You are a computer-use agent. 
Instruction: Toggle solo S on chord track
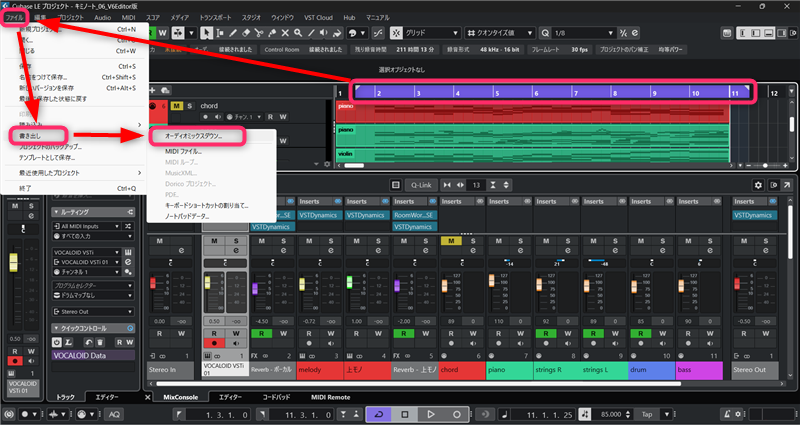pos(190,106)
